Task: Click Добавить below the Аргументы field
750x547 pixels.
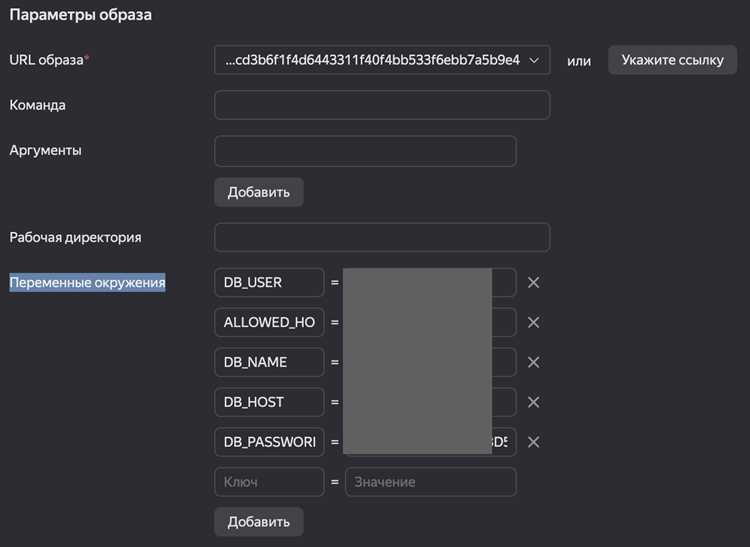Action: pos(259,192)
